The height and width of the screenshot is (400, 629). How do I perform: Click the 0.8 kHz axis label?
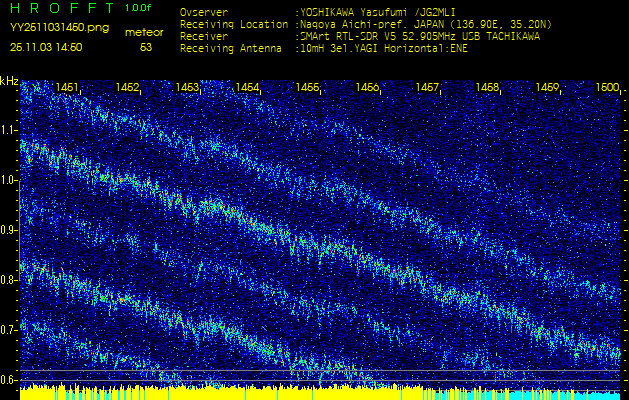(x=9, y=280)
